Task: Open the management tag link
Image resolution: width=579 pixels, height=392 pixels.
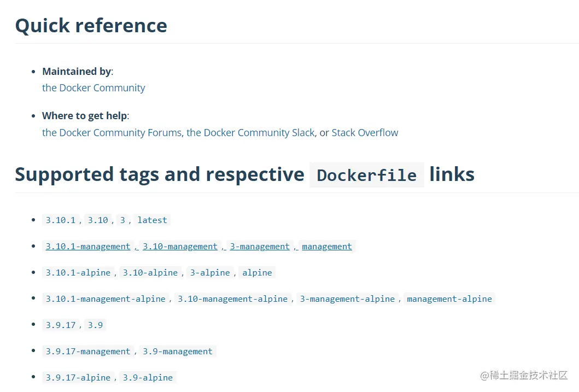Action: coord(327,247)
